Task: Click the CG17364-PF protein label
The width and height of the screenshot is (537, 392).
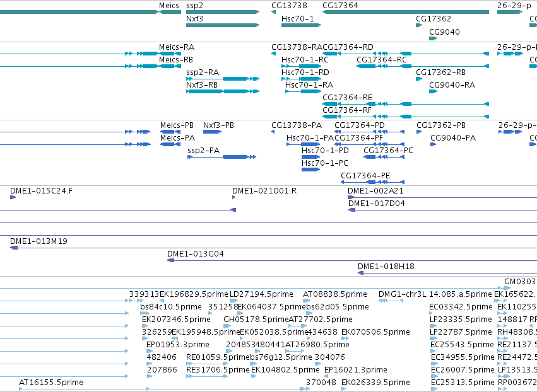Action: (358, 138)
